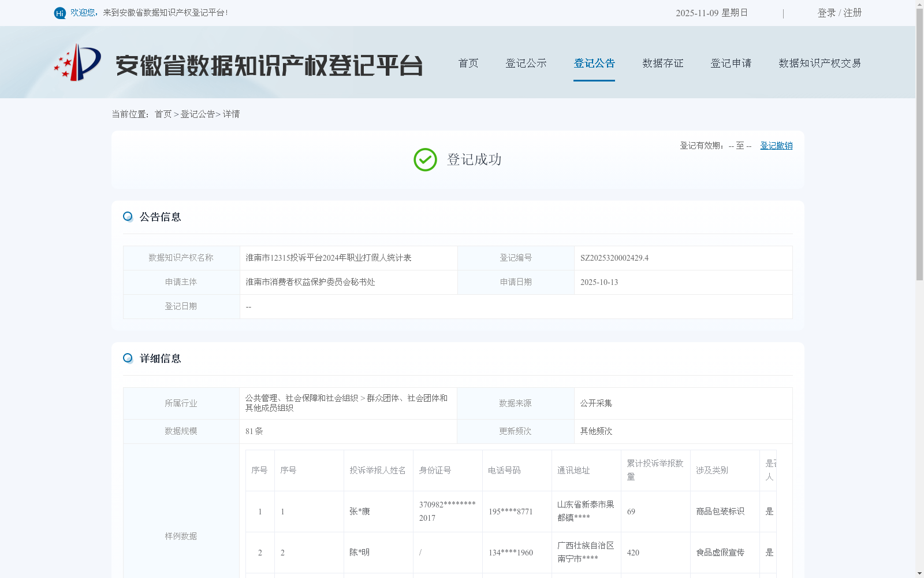The height and width of the screenshot is (578, 924).
Task: Click the page scrollbar thumb
Action: coord(919,144)
